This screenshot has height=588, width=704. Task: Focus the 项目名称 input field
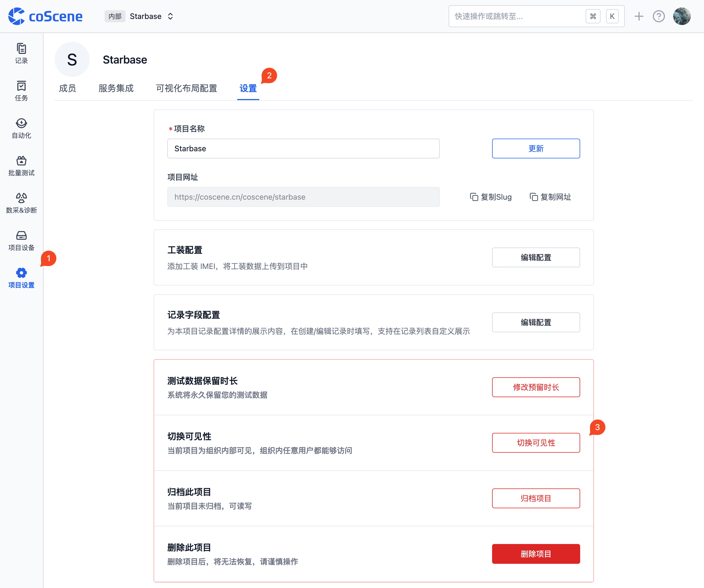coord(303,149)
